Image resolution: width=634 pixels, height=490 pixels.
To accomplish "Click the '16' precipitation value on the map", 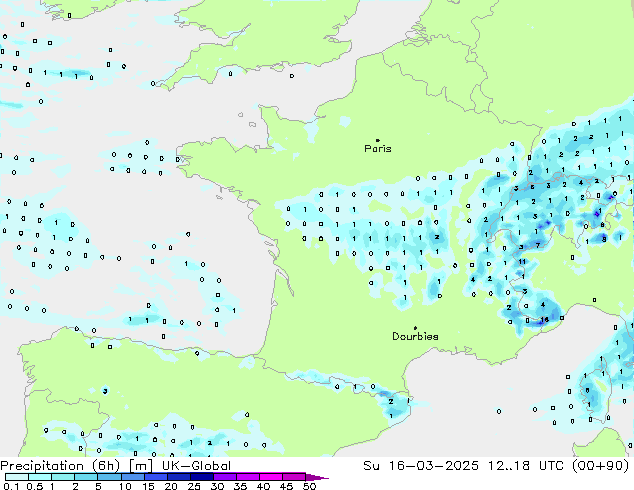I will pos(544,320).
